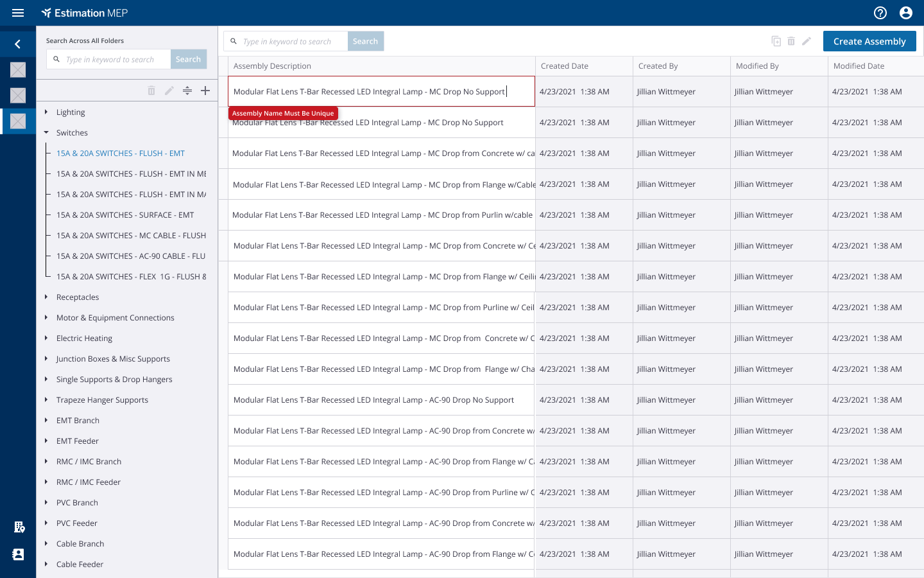The image size is (924, 578).
Task: Select the RMC / IMC Feeder folder
Action: (89, 482)
